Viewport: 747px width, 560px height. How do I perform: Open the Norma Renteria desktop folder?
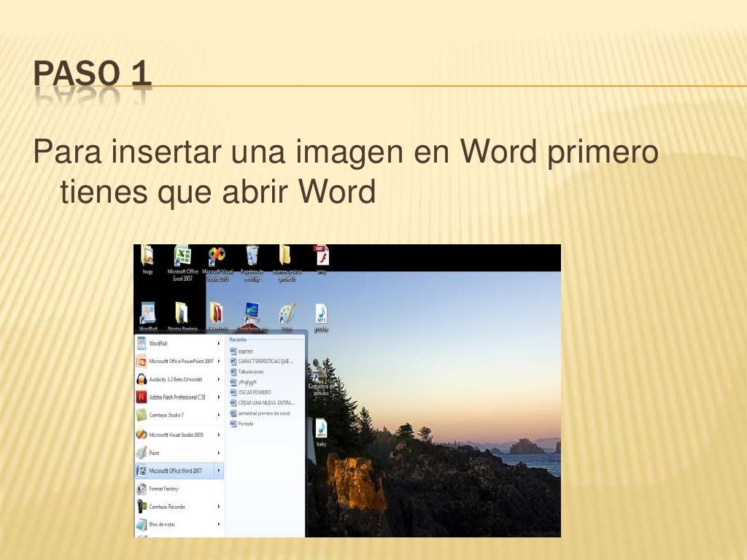pyautogui.click(x=182, y=316)
